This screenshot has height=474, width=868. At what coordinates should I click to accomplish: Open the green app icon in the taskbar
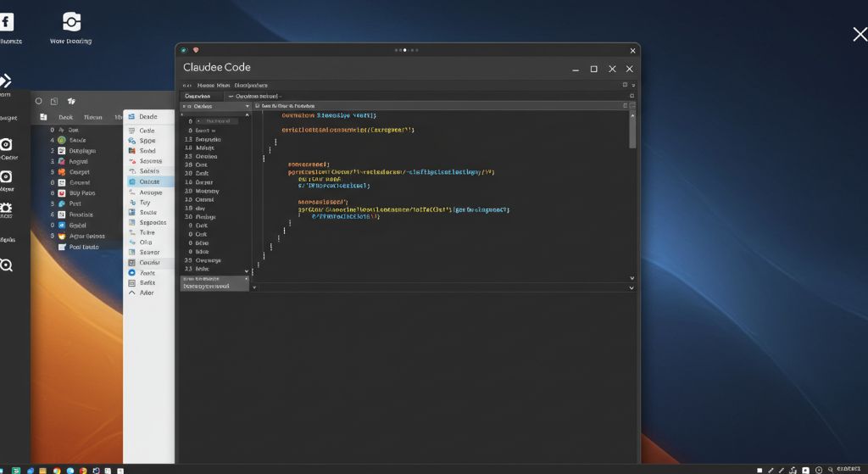coord(16,471)
